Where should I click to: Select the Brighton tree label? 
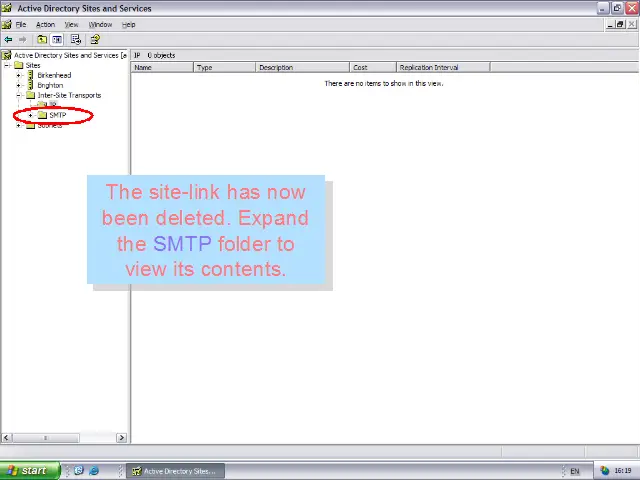[x=50, y=85]
